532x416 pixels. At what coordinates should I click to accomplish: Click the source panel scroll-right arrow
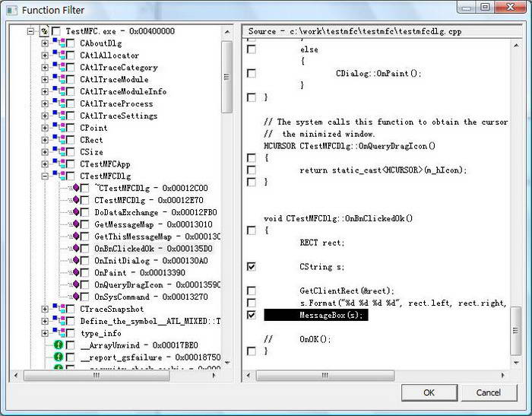pyautogui.click(x=503, y=376)
